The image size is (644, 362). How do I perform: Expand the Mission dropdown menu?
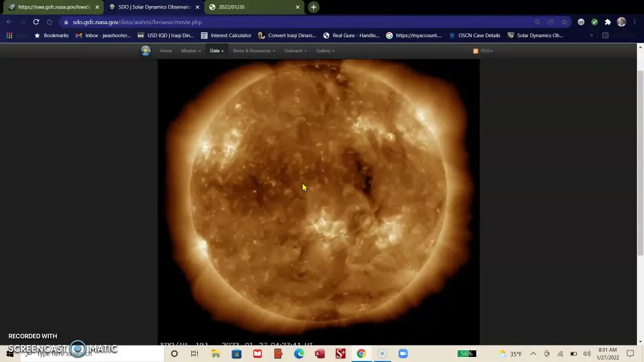click(191, 51)
